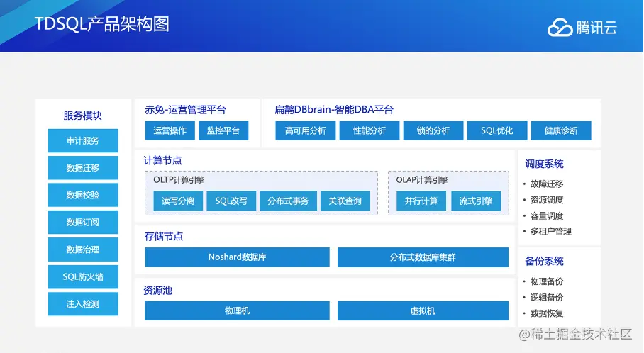Select the 分布式数据库集群 bar
The width and height of the screenshot is (644, 353).
coord(423,257)
